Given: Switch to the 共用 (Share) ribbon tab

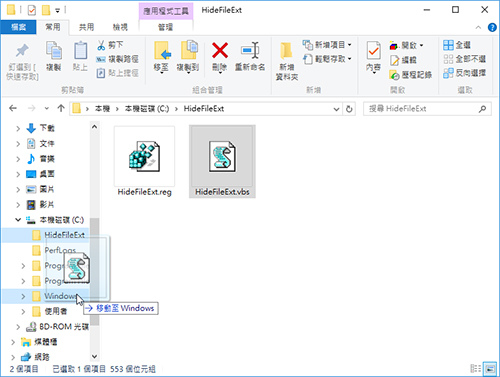Looking at the screenshot, I should [x=86, y=27].
